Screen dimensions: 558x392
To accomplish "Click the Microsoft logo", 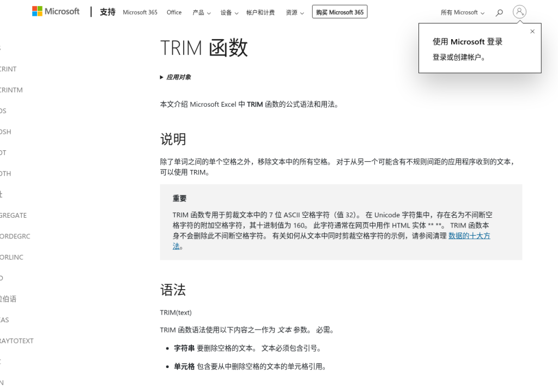I will pos(56,11).
